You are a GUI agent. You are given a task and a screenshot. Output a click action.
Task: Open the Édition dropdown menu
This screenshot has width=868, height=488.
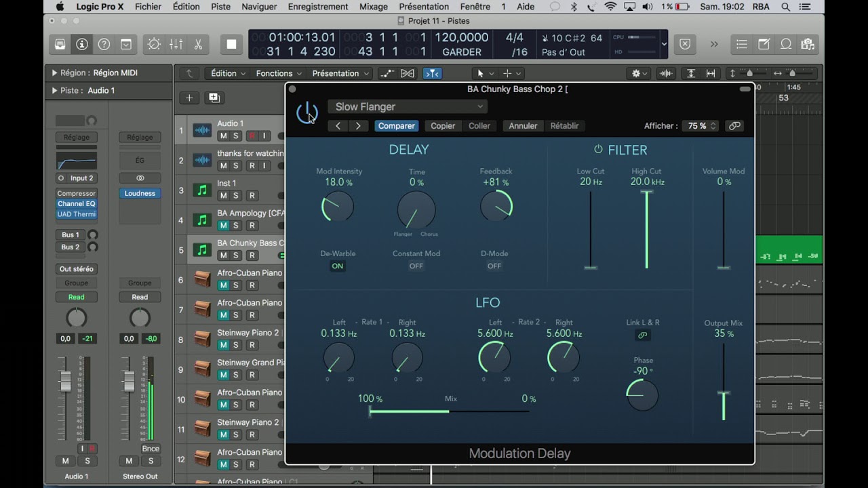228,73
